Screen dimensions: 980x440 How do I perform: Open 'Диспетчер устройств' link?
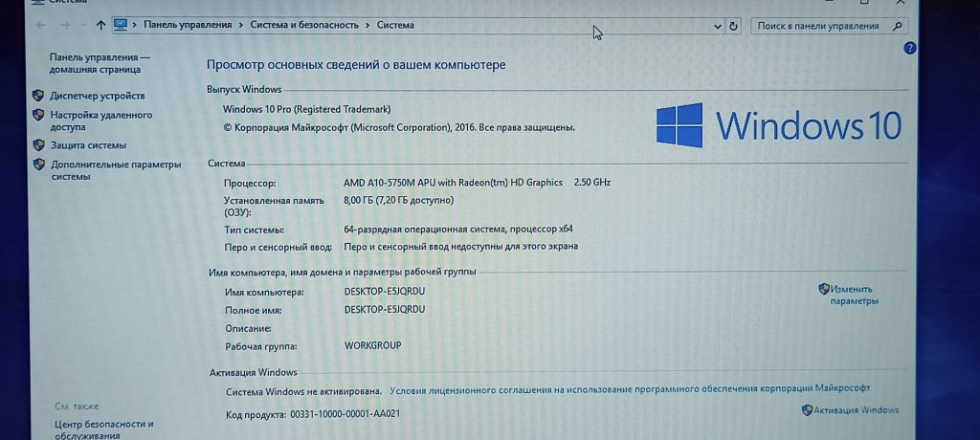(98, 96)
